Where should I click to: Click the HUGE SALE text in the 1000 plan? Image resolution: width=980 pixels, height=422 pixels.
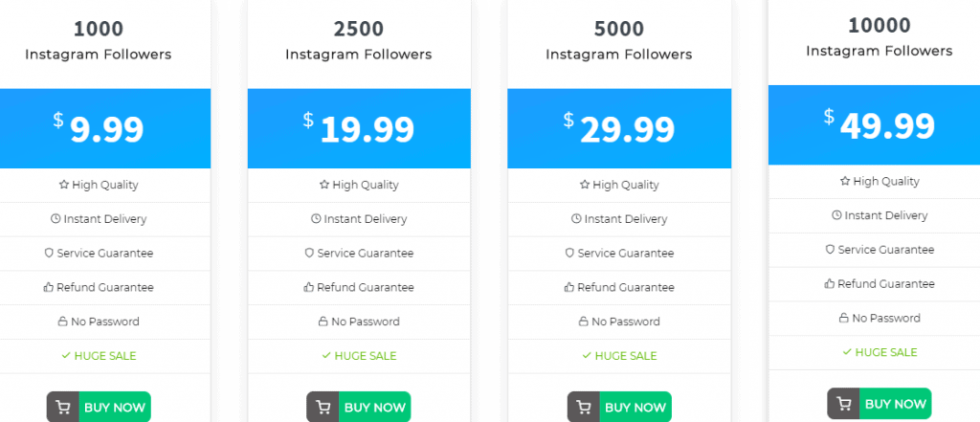click(x=105, y=356)
